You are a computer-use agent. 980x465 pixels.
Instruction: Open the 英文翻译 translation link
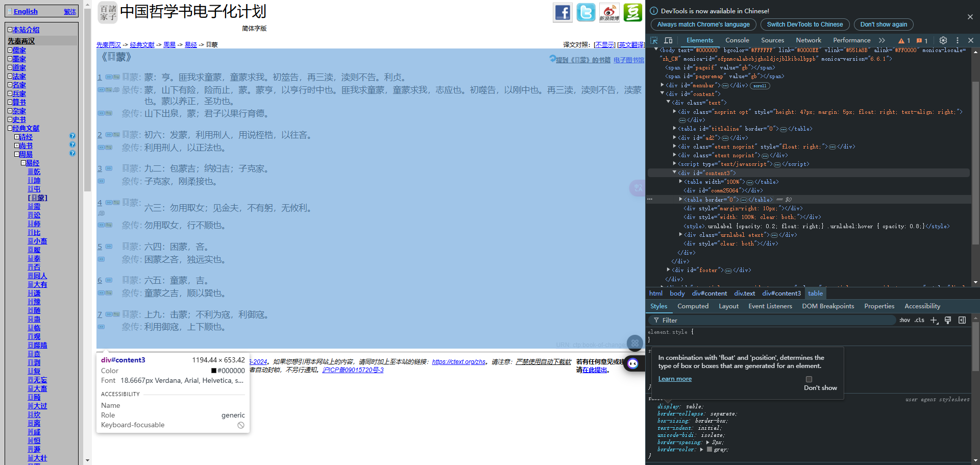(631, 45)
